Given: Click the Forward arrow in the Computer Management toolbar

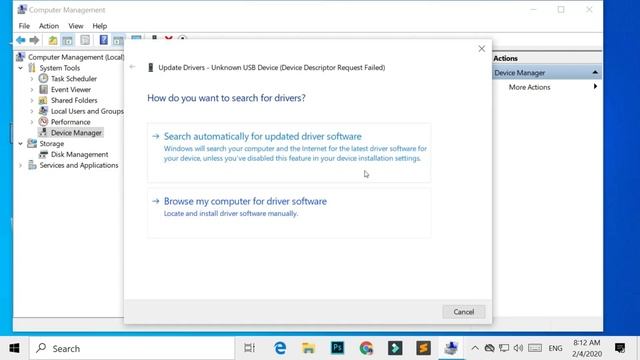Looking at the screenshot, I should [x=34, y=40].
